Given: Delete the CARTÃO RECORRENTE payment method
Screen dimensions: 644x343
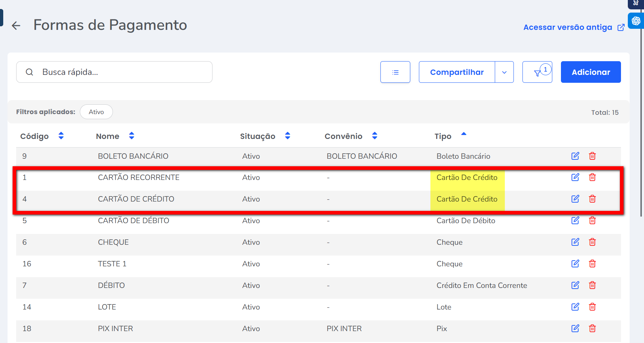Looking at the screenshot, I should pos(592,177).
